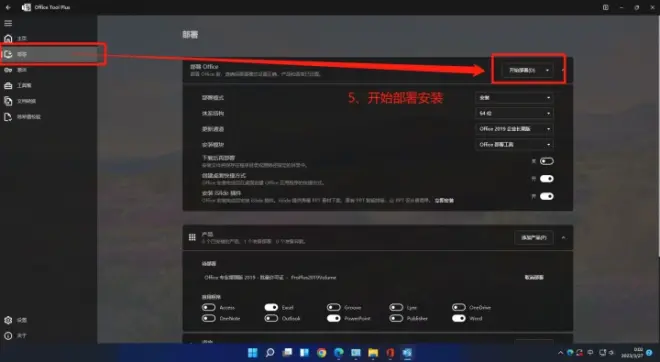The width and height of the screenshot is (660, 362).
Task: Click the home icon in sidebar
Action: point(8,38)
